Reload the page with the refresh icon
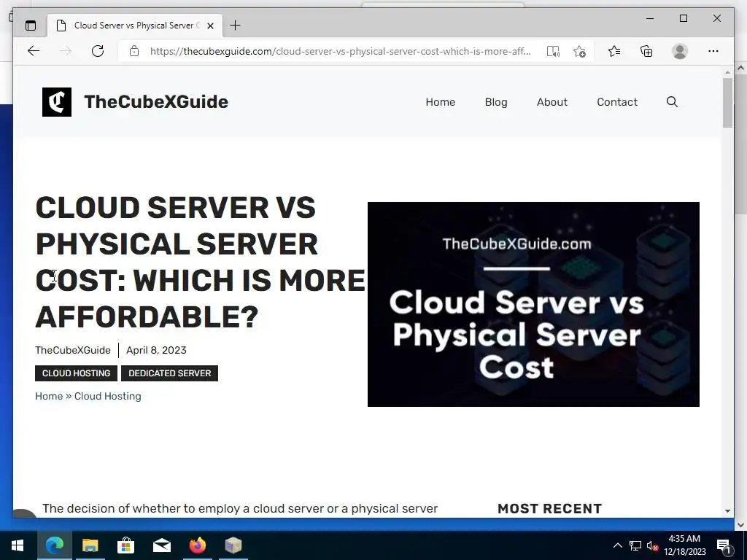 click(x=98, y=51)
